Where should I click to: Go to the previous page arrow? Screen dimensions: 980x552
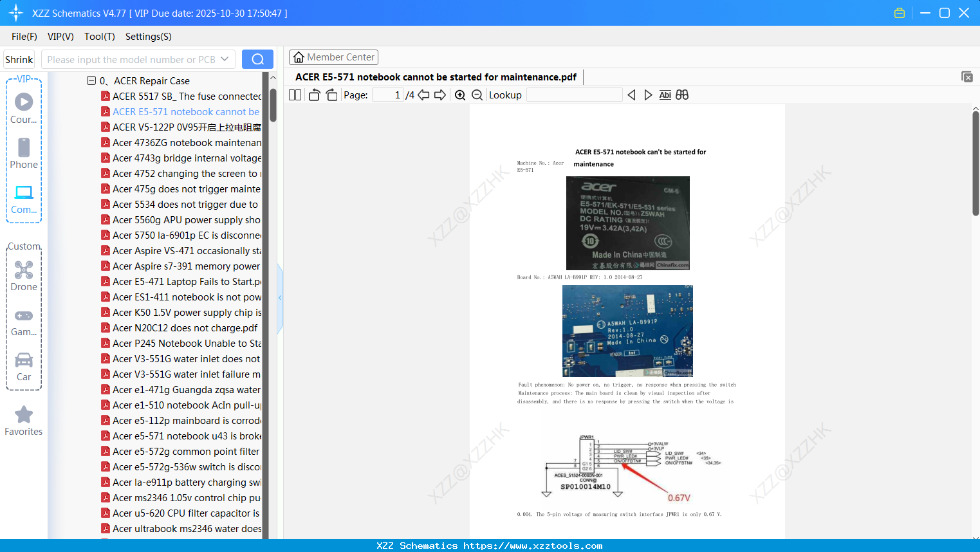pyautogui.click(x=423, y=95)
